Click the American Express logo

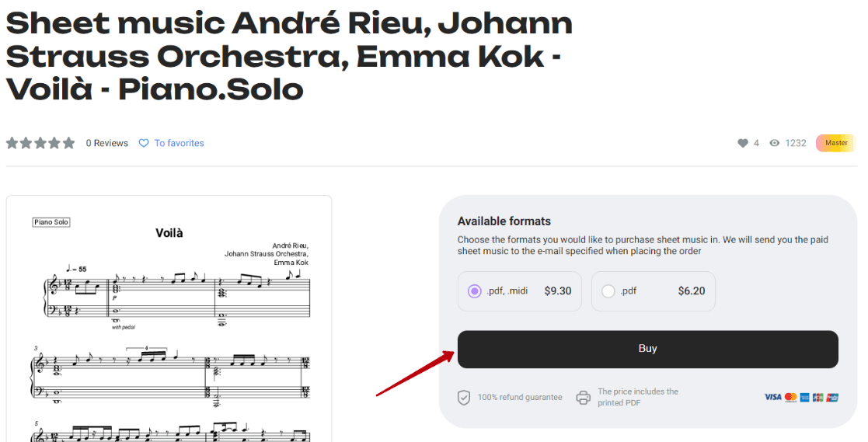[805, 397]
